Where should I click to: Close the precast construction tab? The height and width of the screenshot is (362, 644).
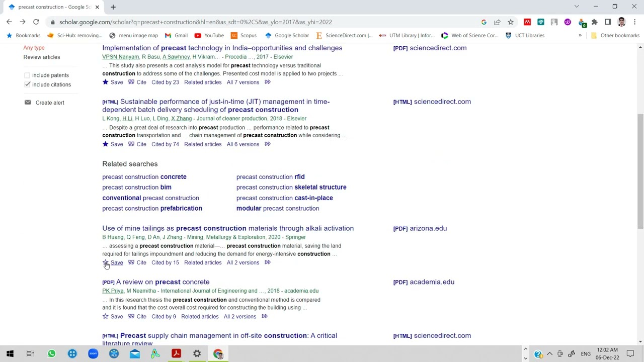click(x=97, y=7)
